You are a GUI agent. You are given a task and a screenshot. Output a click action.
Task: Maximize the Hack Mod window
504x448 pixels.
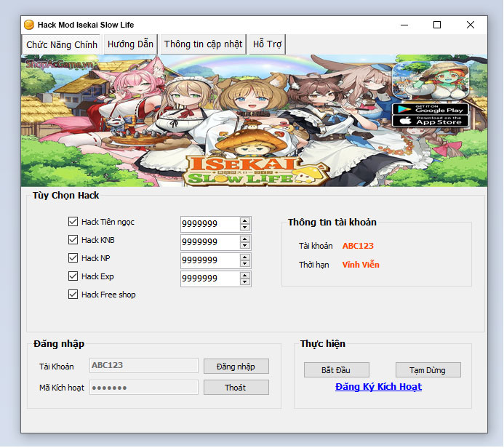437,25
